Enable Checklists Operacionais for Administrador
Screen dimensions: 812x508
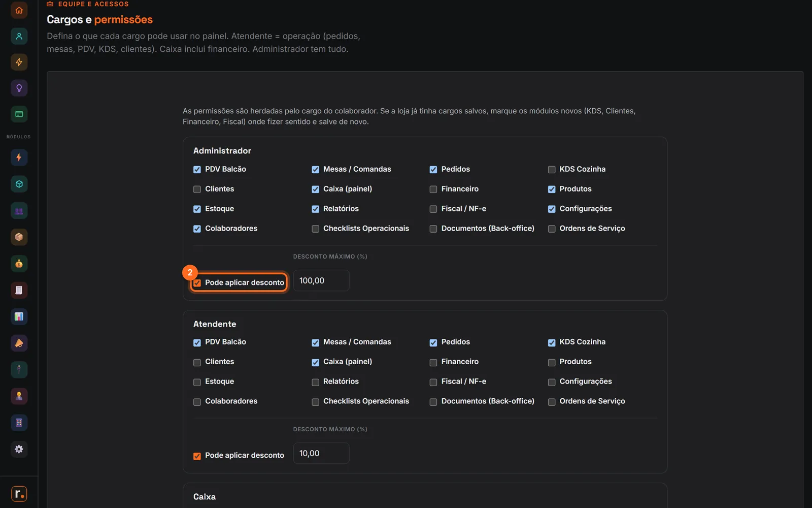coord(315,229)
